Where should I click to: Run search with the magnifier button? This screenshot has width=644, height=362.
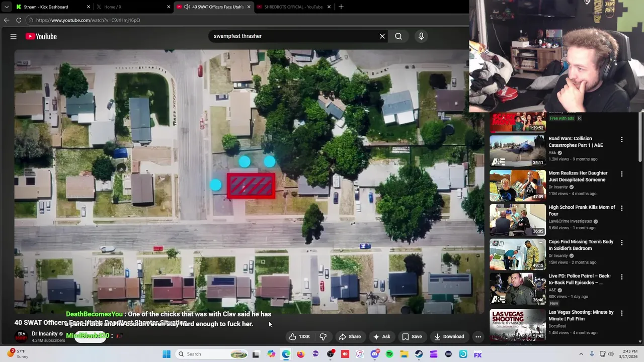click(x=398, y=36)
